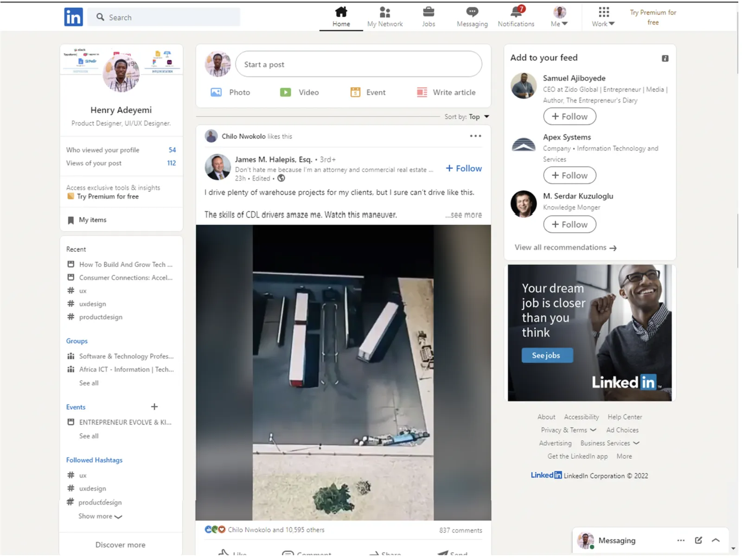Click the Write article icon

[422, 92]
